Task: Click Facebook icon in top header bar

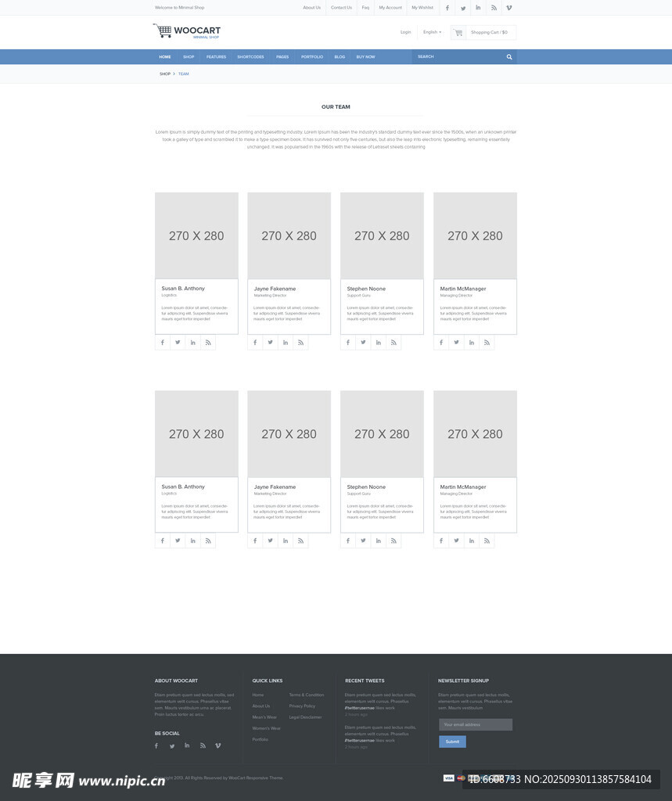Action: click(x=447, y=8)
